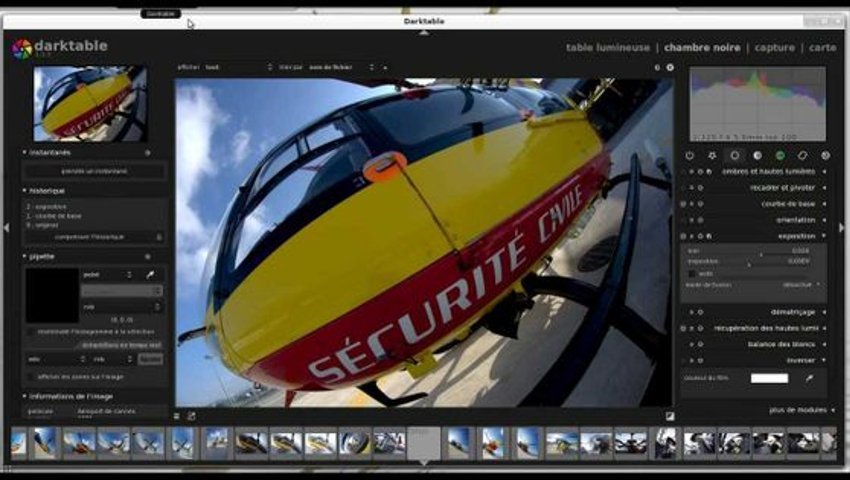Reset the instantanés panel
The image size is (850, 480).
147,153
